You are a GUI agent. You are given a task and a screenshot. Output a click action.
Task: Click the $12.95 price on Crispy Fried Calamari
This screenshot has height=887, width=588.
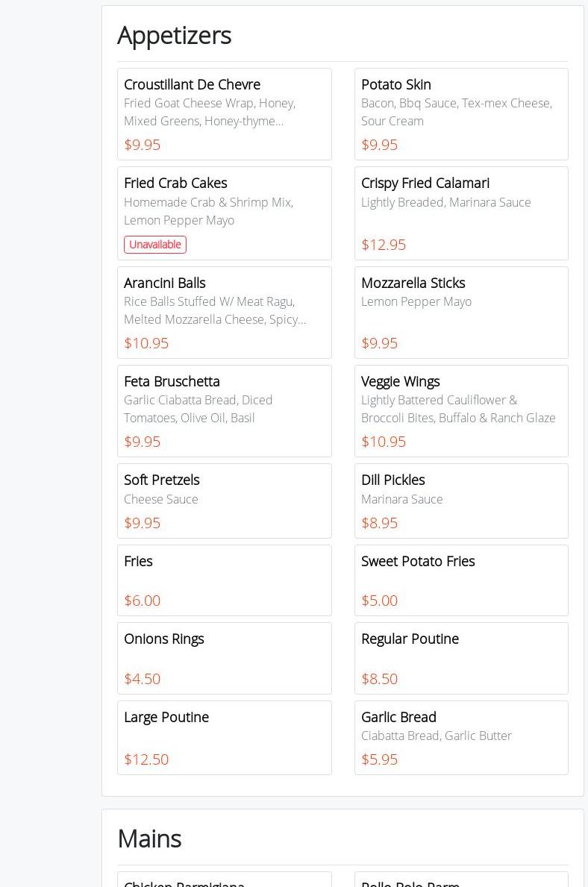tap(384, 245)
